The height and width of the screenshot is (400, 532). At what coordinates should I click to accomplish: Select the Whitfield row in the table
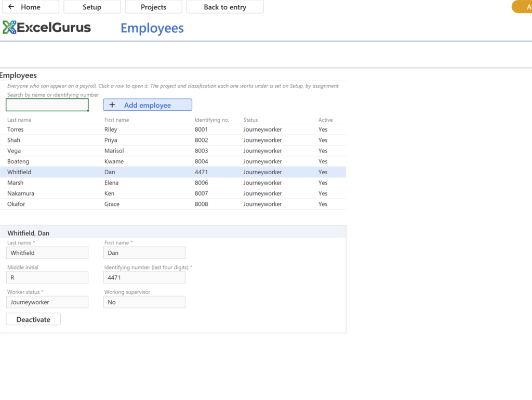pos(173,172)
